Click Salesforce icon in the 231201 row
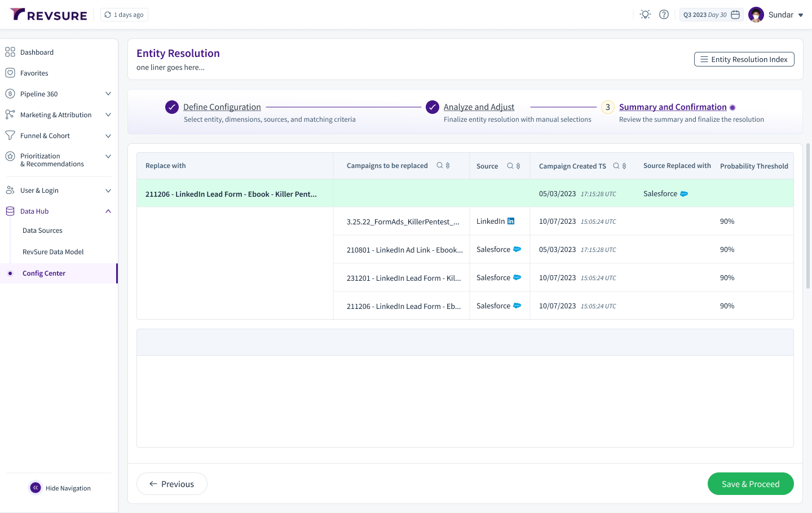 pos(517,277)
